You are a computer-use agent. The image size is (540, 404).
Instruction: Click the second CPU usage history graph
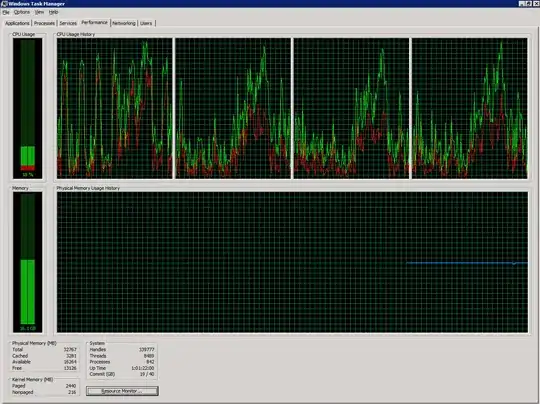233,108
